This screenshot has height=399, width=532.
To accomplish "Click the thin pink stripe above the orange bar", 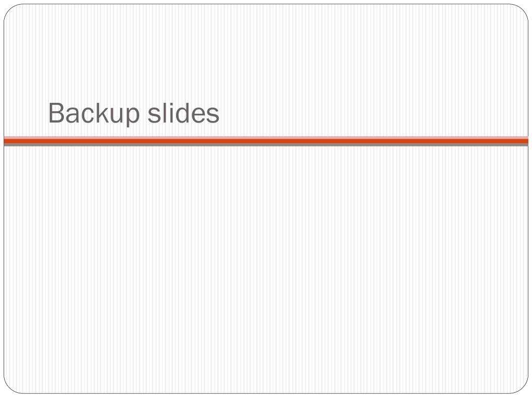I will (266, 137).
